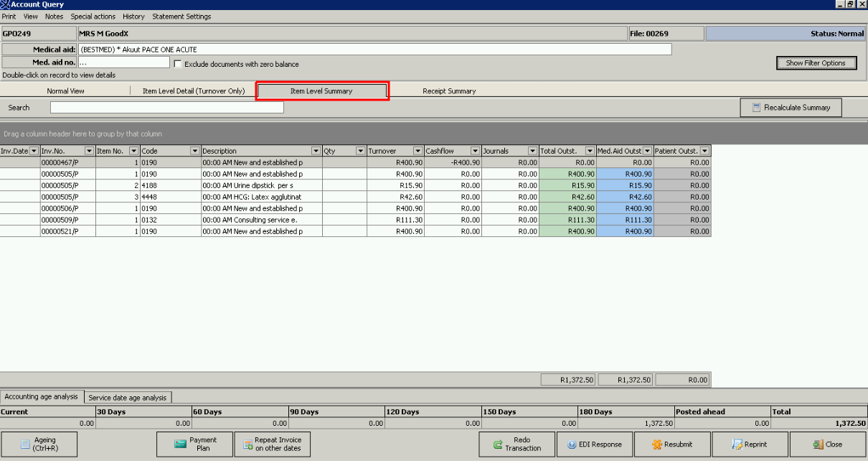The width and height of the screenshot is (868, 461).
Task: Click the Reprint icon
Action: (x=737, y=444)
